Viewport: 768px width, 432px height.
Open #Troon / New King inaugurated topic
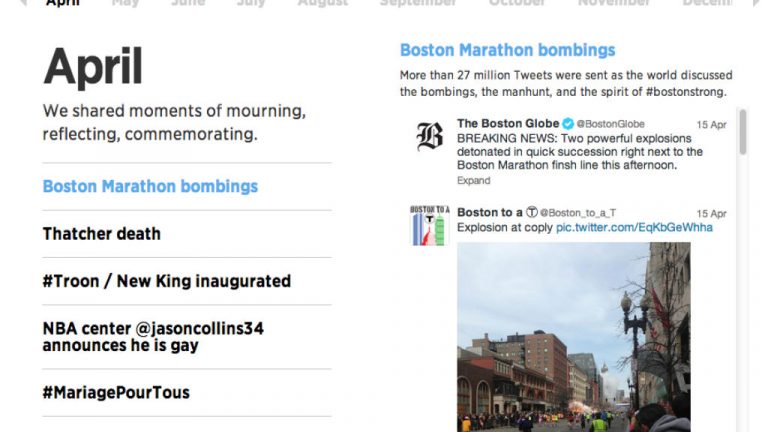tap(167, 281)
